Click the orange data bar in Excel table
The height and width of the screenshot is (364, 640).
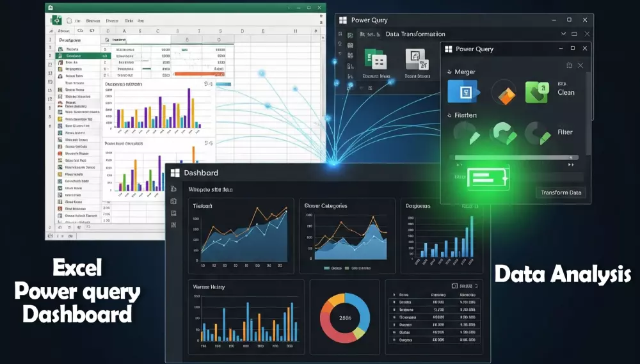pyautogui.click(x=199, y=74)
